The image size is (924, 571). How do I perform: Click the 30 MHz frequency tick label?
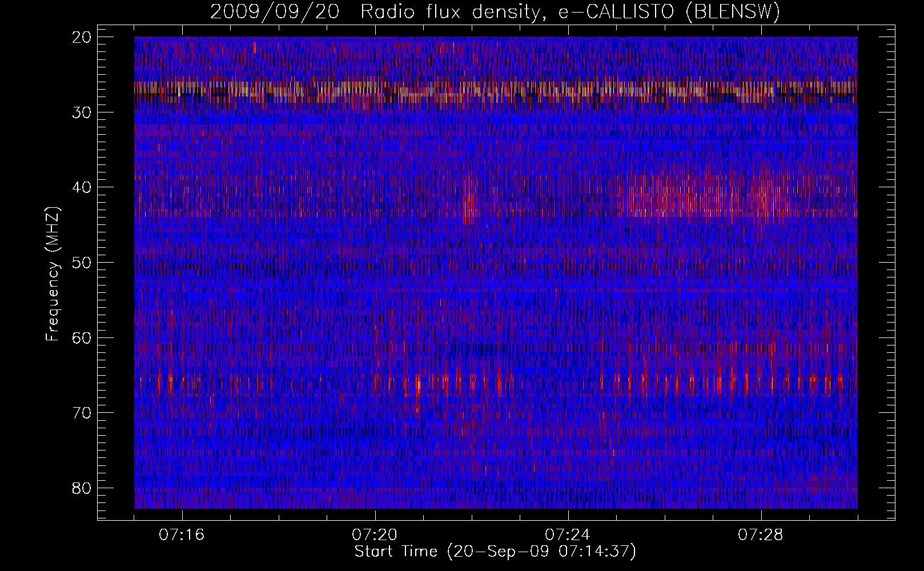coord(82,112)
